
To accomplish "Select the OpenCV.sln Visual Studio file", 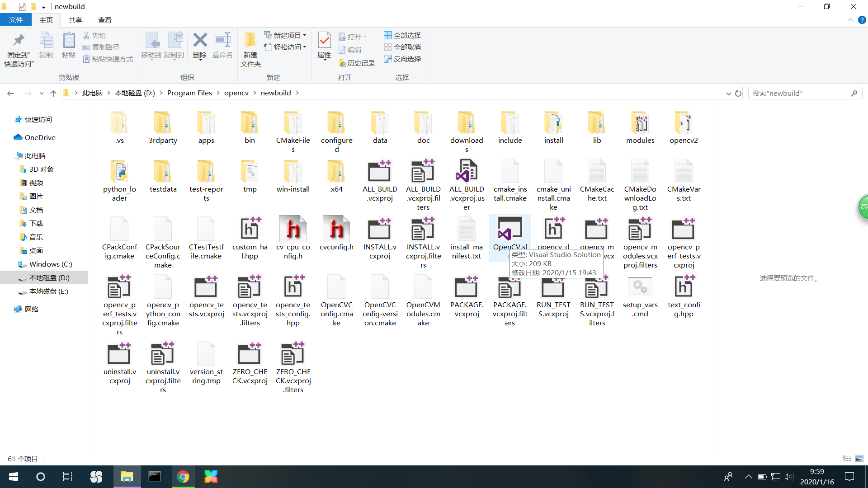I will [x=510, y=230].
